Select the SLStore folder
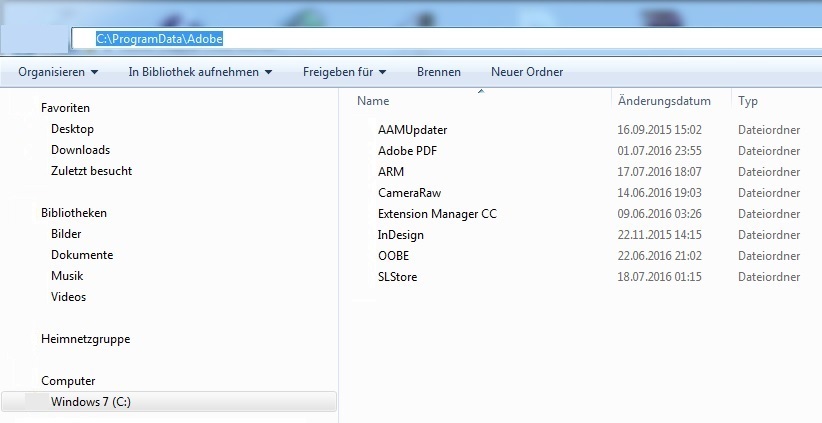Viewport: 822px width, 423px height. point(397,277)
